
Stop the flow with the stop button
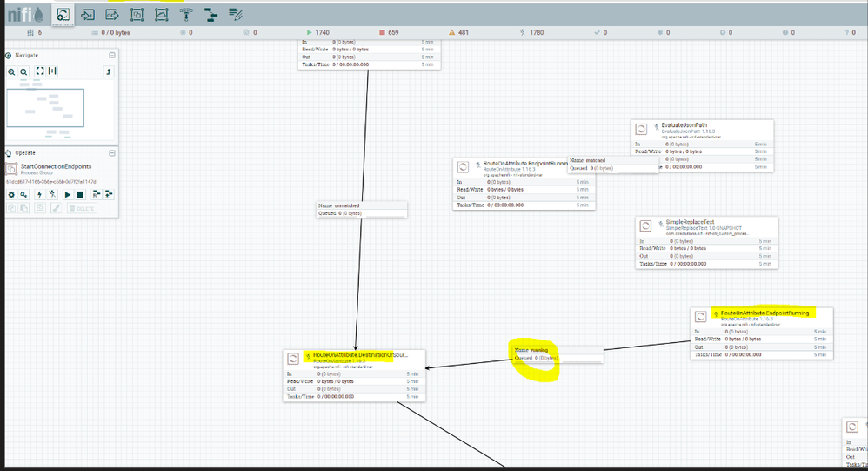tap(80, 194)
